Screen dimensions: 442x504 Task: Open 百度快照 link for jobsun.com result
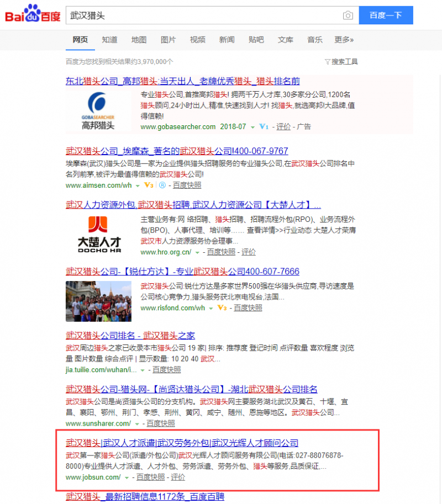point(150,477)
